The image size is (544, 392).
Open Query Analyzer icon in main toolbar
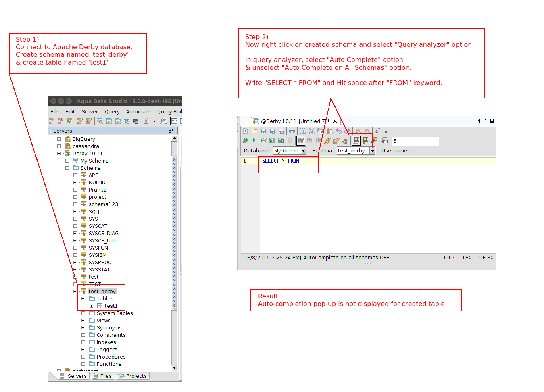[100, 121]
